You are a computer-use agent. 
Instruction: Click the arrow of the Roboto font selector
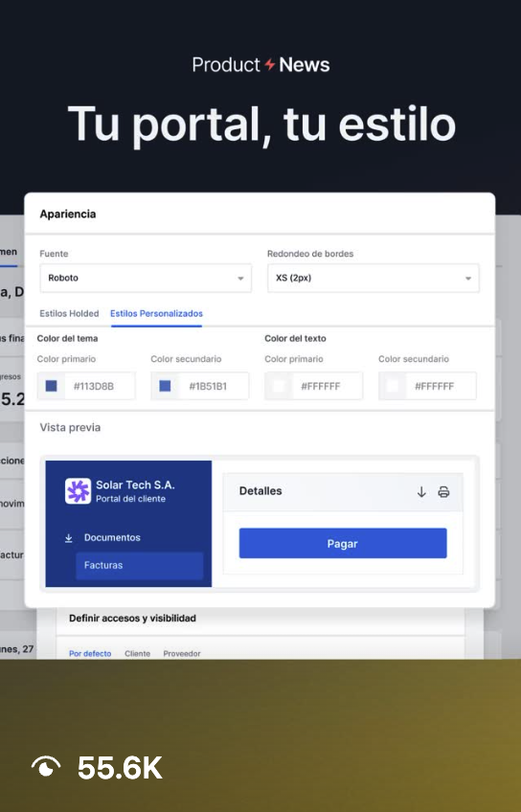[x=240, y=279]
